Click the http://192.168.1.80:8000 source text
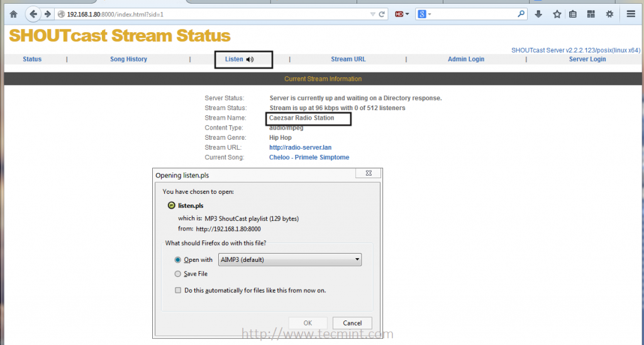Image resolution: width=644 pixels, height=345 pixels. 228,229
